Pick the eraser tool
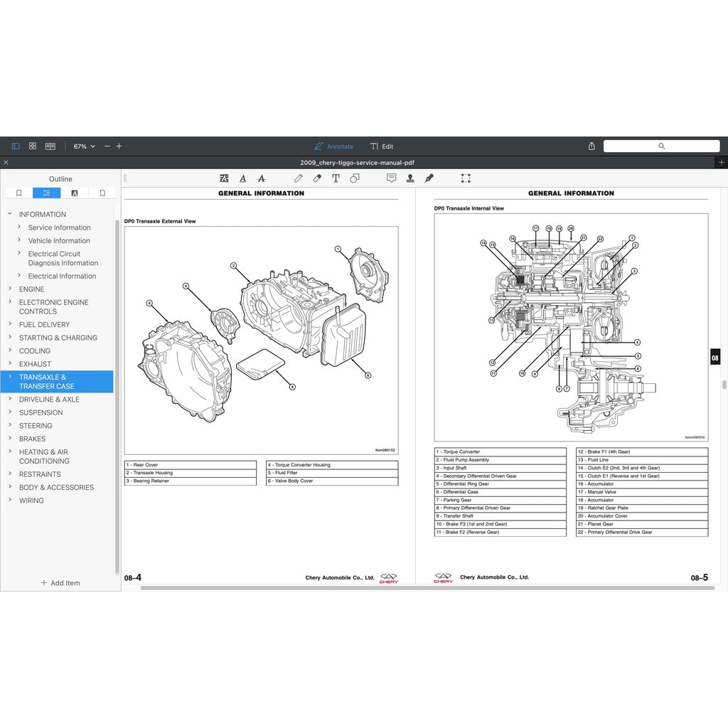Image resolution: width=728 pixels, height=728 pixels. point(317,178)
